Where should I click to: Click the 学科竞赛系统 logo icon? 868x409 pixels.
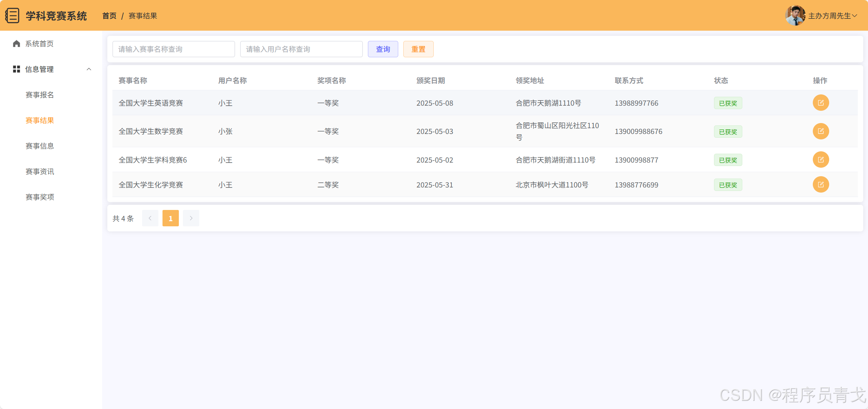[x=13, y=16]
